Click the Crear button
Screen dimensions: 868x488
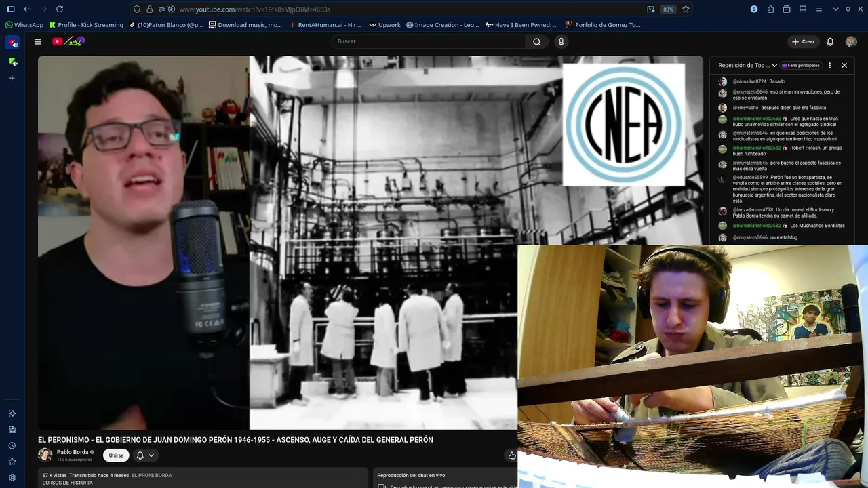click(803, 41)
